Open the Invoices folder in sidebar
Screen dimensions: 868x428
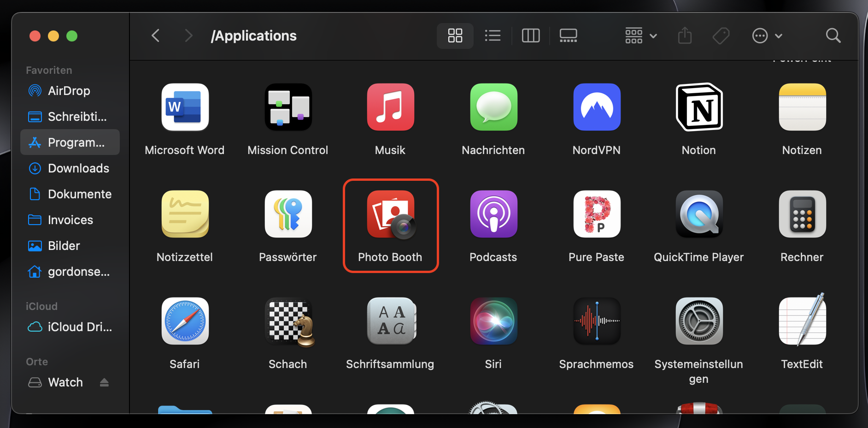coord(70,220)
